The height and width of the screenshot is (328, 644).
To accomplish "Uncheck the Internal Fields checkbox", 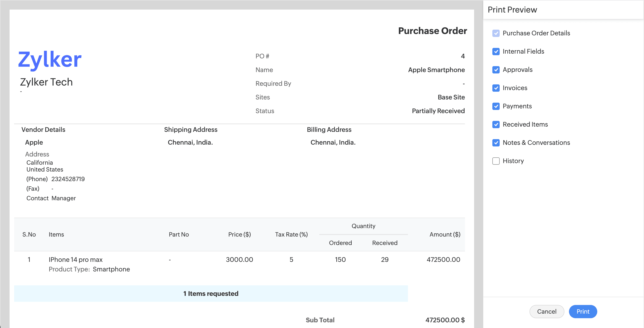I will pos(496,52).
